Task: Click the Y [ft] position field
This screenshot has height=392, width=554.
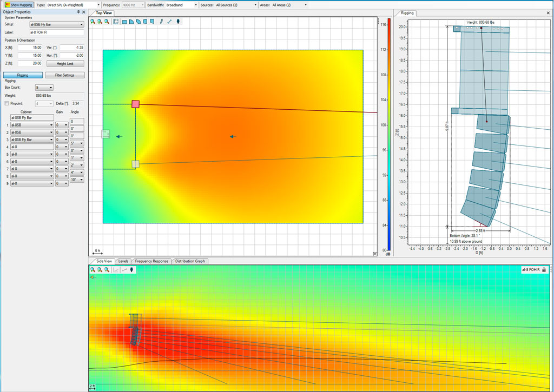Action: 30,56
